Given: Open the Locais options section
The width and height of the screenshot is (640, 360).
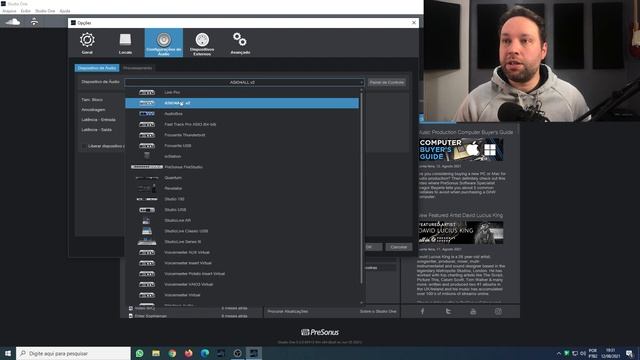Looking at the screenshot, I should 125,43.
